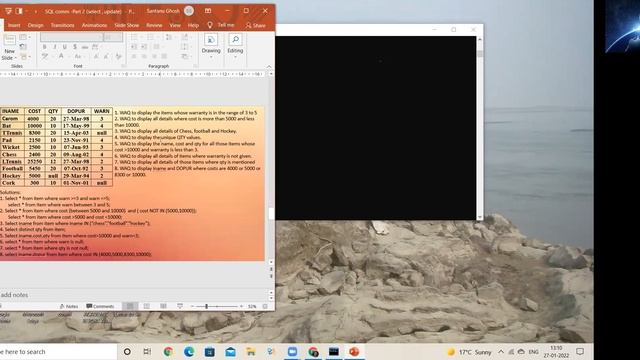
Task: Open the Customize Quick Access Toolbar dropdown
Action: tap(36, 11)
